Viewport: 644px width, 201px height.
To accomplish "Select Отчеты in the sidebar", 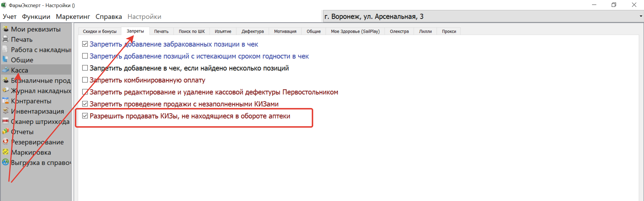I will tap(22, 132).
